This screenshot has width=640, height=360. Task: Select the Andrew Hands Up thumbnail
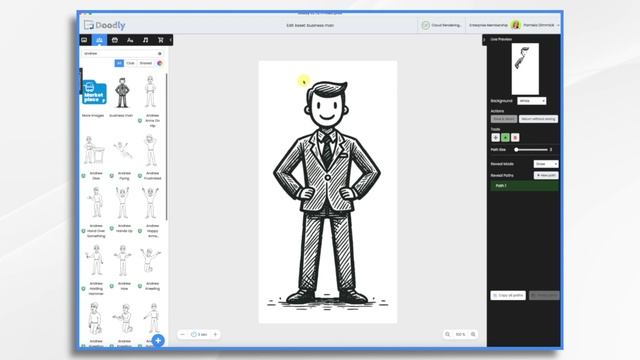tap(122, 202)
